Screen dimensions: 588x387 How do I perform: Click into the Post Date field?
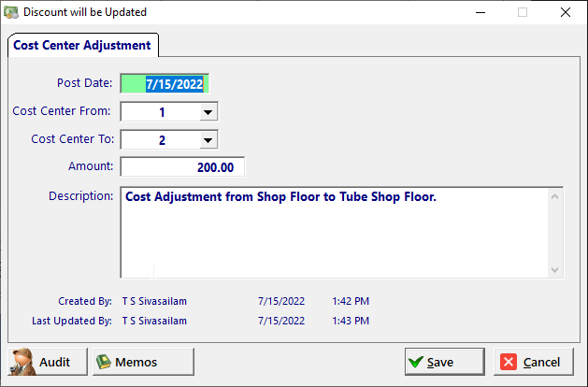pyautogui.click(x=165, y=83)
